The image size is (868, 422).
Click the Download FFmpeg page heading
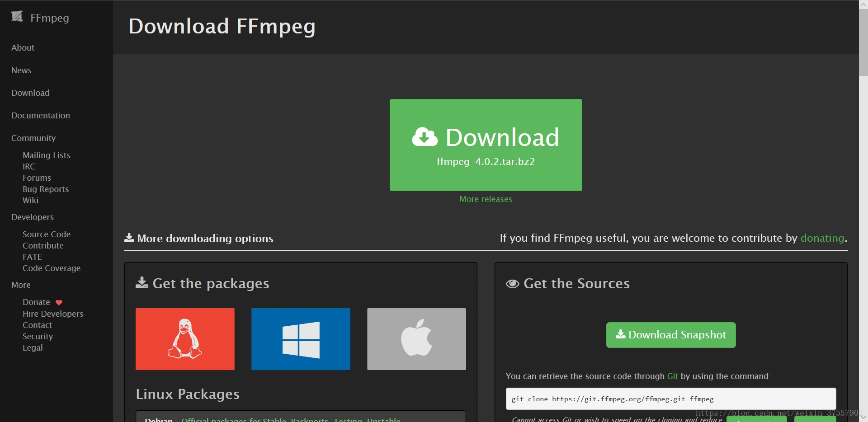(x=222, y=26)
